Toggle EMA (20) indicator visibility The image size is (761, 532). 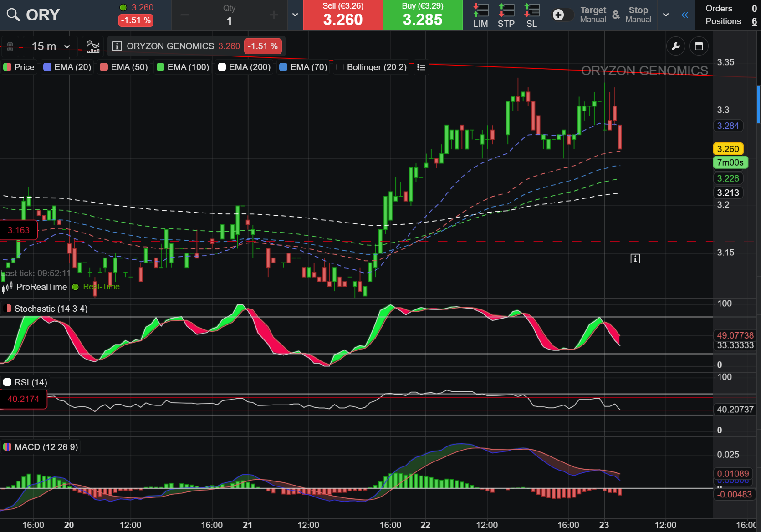(x=67, y=67)
